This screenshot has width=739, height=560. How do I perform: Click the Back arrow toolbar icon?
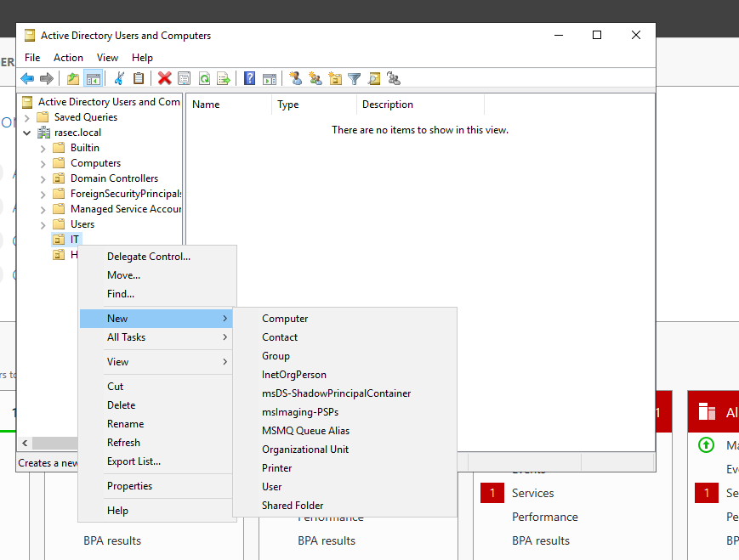pyautogui.click(x=27, y=79)
